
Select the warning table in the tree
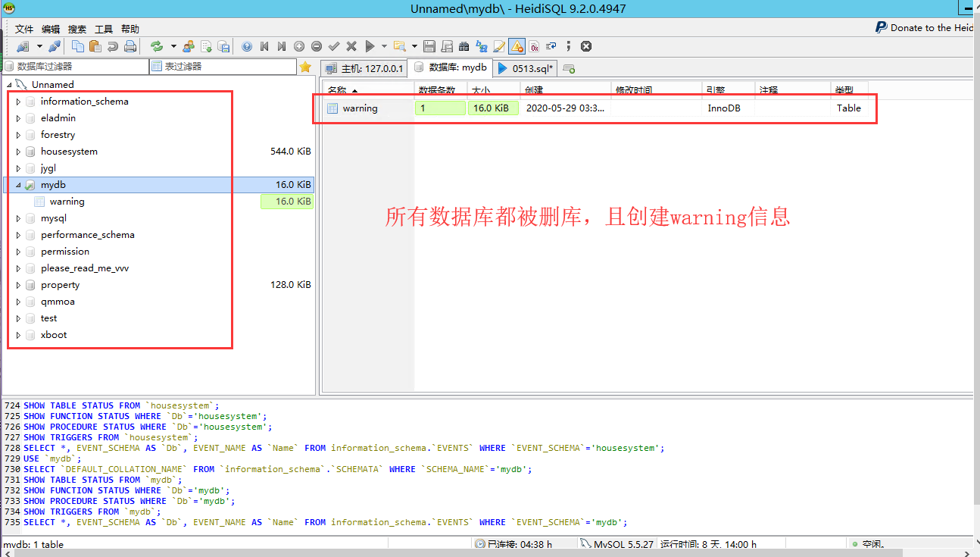[x=67, y=202]
